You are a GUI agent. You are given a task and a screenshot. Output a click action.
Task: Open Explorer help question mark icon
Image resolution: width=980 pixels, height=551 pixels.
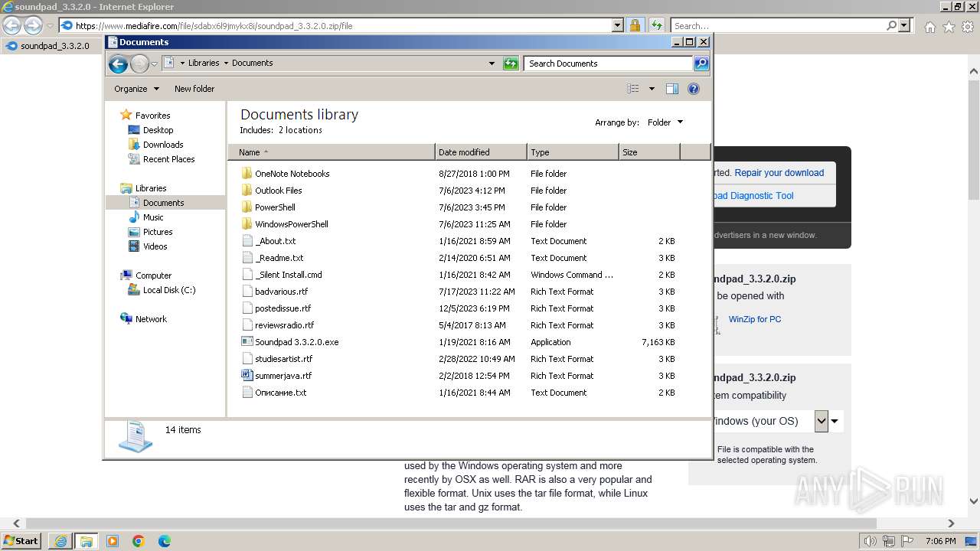click(694, 89)
